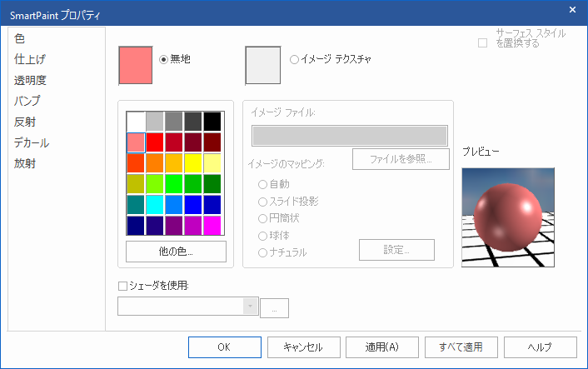Click the 他の色... button
Screen dimensions: 588x369
[x=176, y=252]
